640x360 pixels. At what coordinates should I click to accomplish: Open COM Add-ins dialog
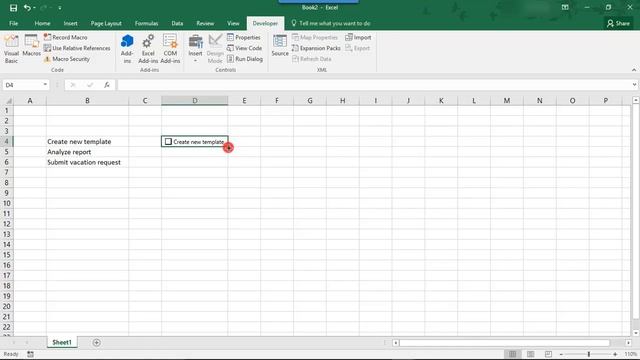[x=170, y=49]
